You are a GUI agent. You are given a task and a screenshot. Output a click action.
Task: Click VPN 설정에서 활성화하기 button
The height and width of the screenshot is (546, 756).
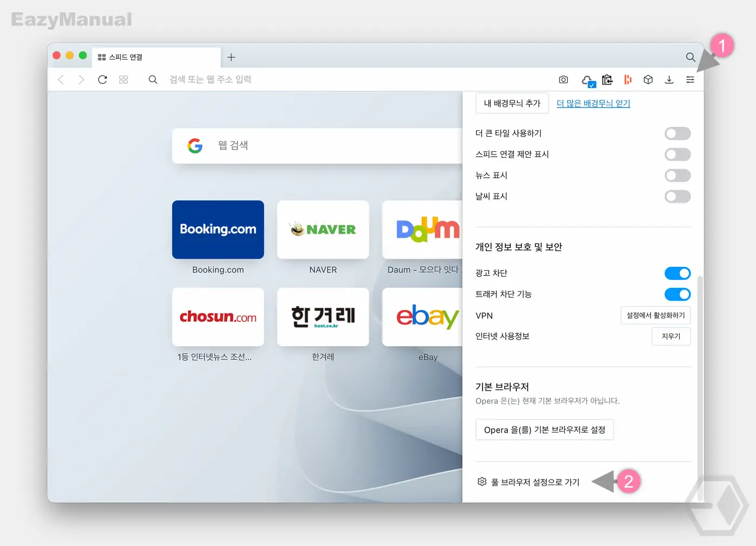656,315
